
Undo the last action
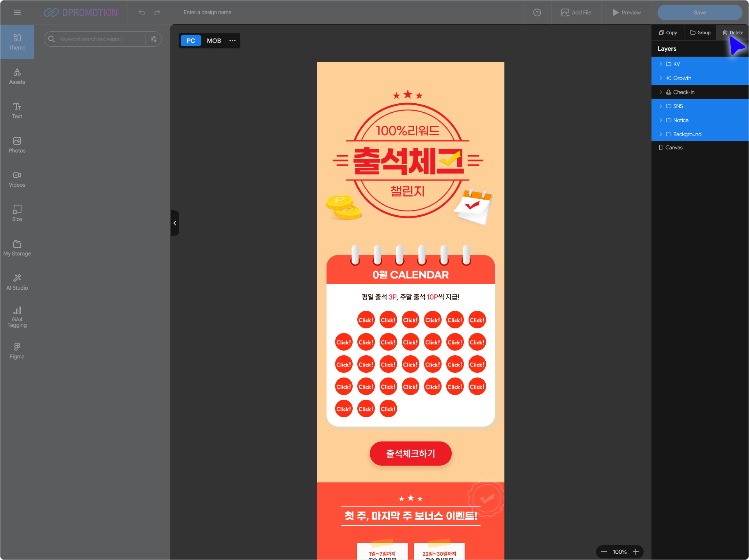(x=142, y=12)
